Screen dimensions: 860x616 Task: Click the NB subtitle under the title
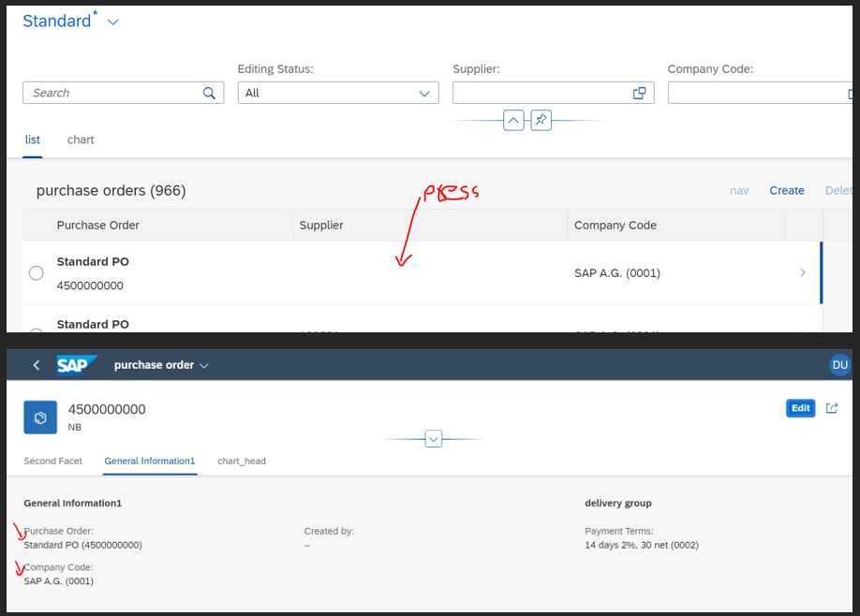tap(75, 428)
